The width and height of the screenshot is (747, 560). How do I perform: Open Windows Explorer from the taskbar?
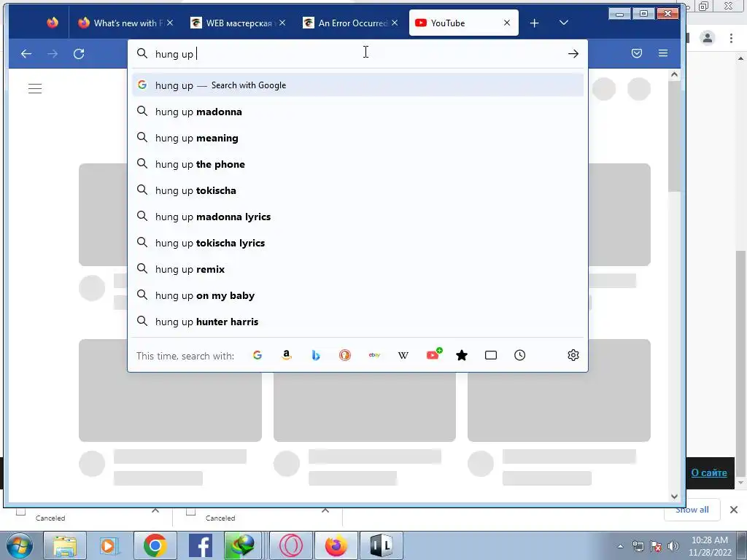pos(65,545)
